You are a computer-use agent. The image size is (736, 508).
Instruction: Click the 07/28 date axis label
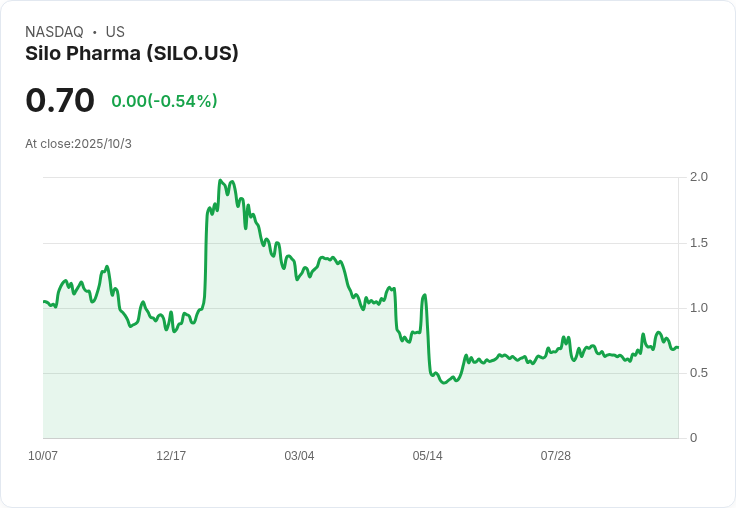[555, 456]
